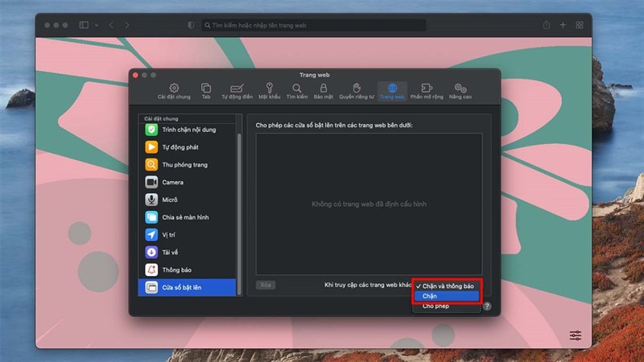Click the Safari address search field

(x=312, y=25)
